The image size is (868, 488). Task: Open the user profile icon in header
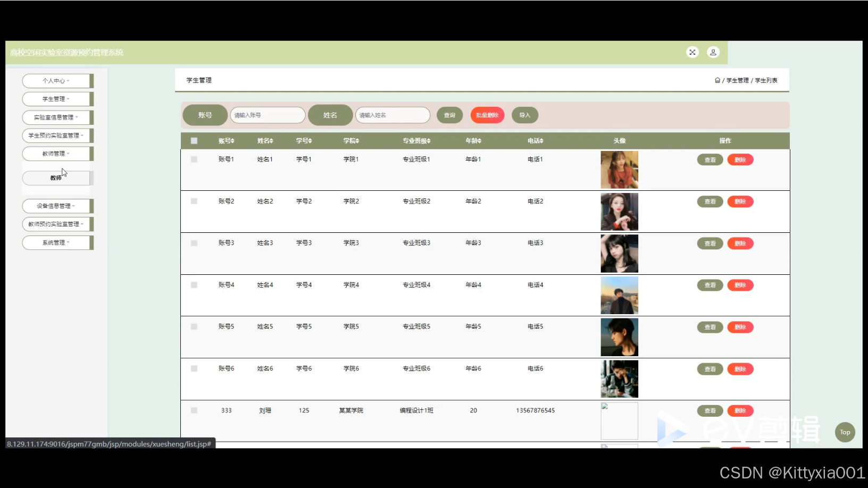point(713,52)
